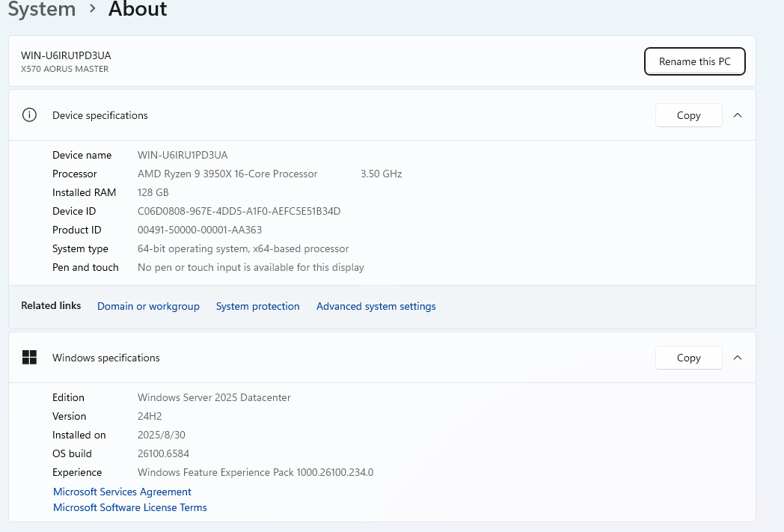Select the WIN-U6IRU1PD3UA name at the top card

(66, 55)
